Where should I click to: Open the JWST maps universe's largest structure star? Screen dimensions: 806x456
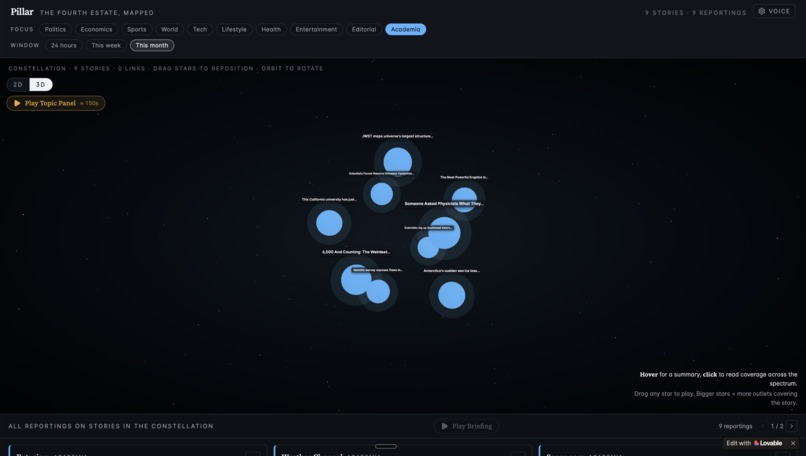click(397, 162)
